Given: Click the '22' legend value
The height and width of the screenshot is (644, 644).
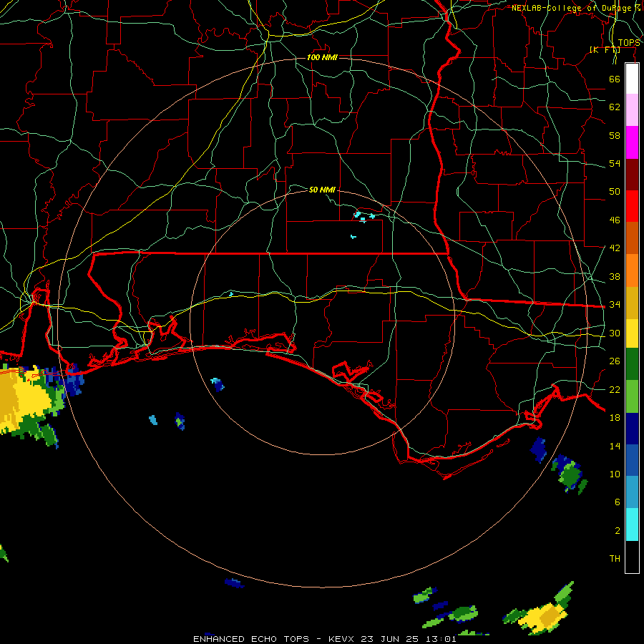Looking at the screenshot, I should click(x=615, y=389).
